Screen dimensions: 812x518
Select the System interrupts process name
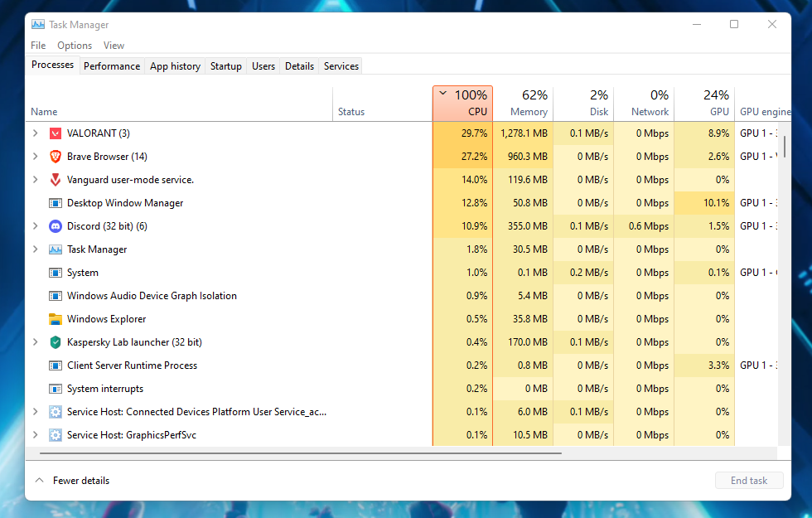coord(105,389)
